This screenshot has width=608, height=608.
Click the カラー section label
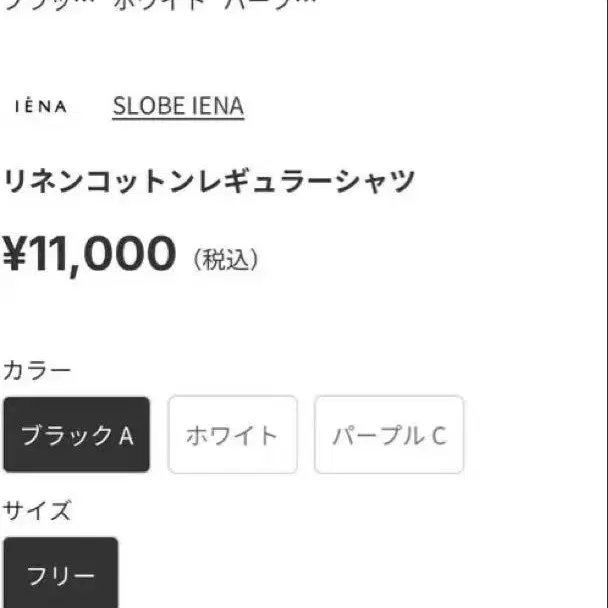tap(37, 371)
